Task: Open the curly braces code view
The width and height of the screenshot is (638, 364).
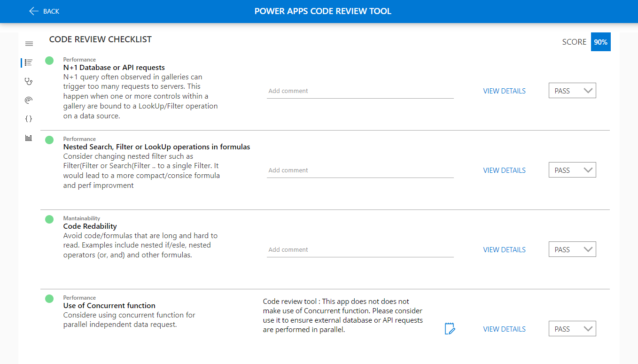Action: pyautogui.click(x=29, y=119)
